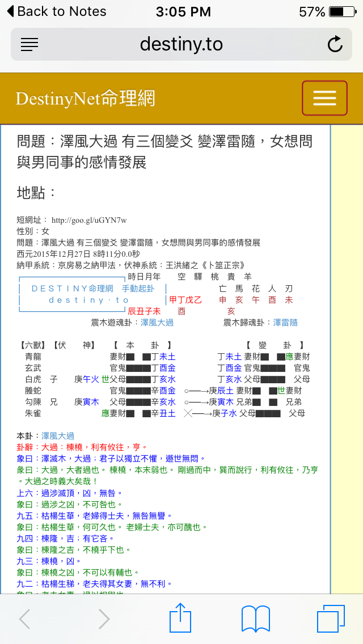
Task: Tap the short URL goo.gl/uGYN7w text
Action: click(x=89, y=220)
